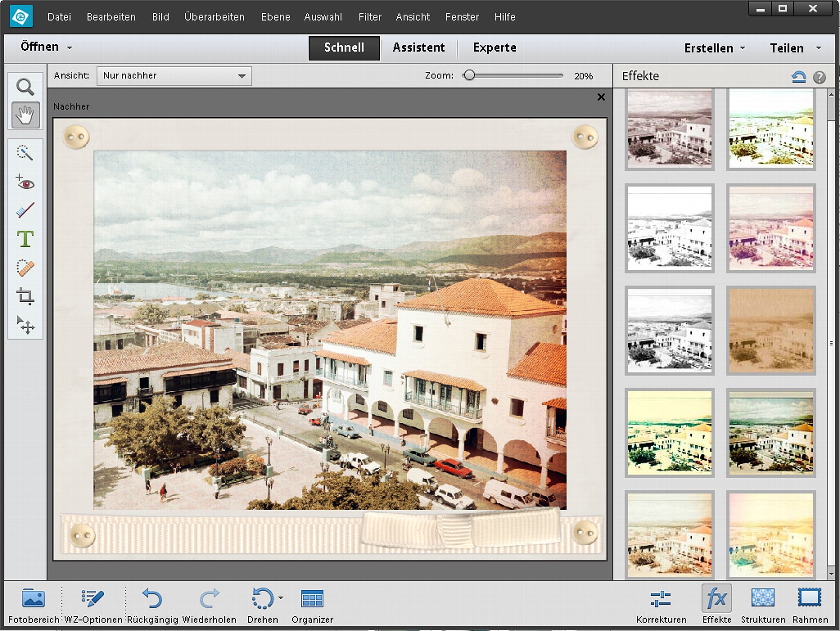This screenshot has width=840, height=631.
Task: Show the Korrekturen adjustments panel
Action: [661, 604]
